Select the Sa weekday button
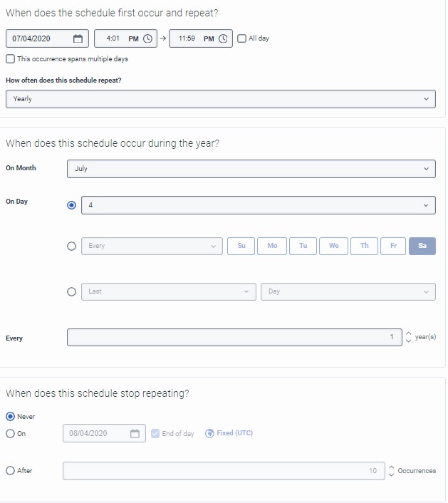Image resolution: width=448 pixels, height=503 pixels. point(422,246)
